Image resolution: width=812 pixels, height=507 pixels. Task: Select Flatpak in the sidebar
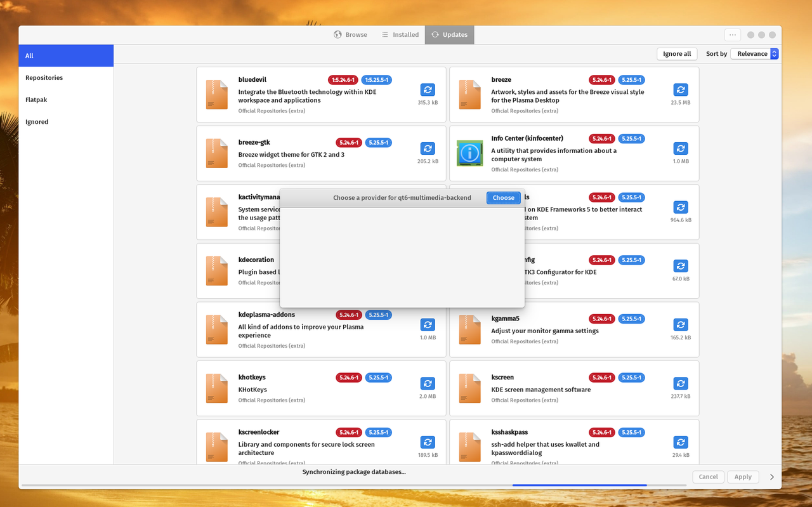(66, 100)
